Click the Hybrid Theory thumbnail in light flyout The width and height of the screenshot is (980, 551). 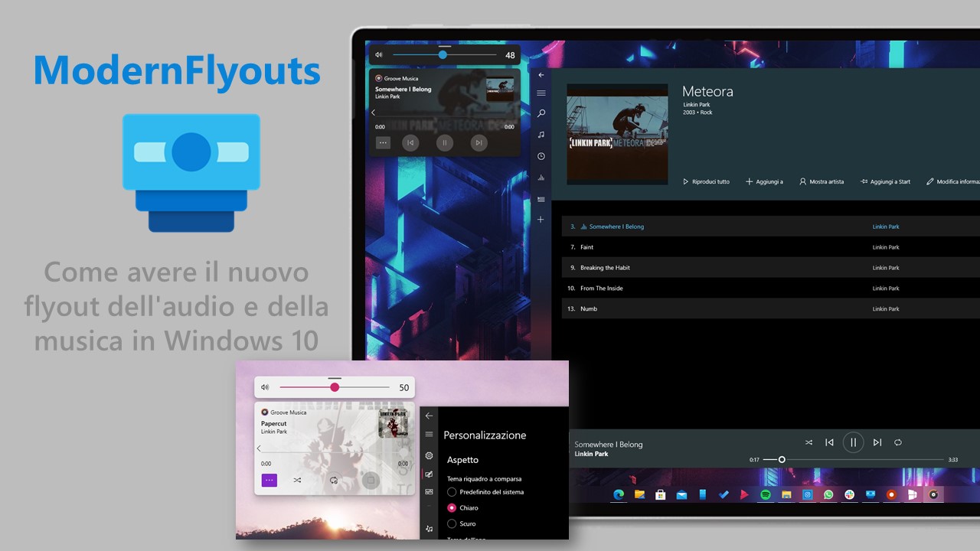pyautogui.click(x=394, y=423)
